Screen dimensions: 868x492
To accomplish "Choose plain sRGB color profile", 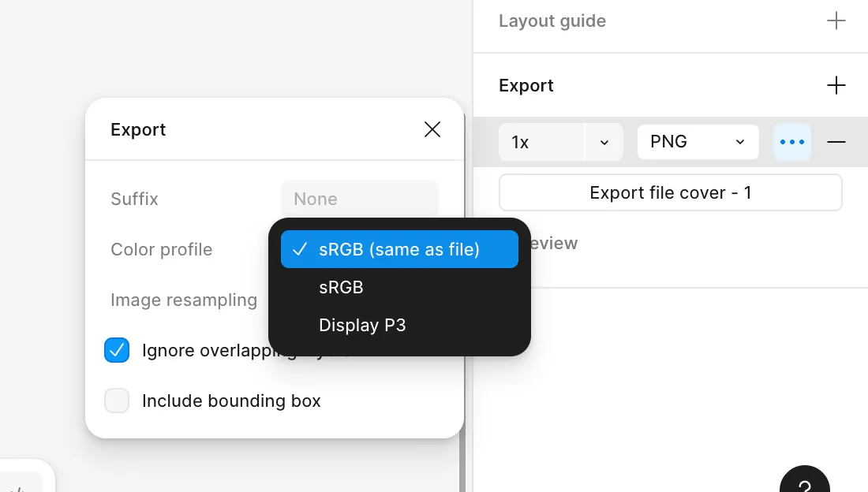I will pyautogui.click(x=341, y=287).
